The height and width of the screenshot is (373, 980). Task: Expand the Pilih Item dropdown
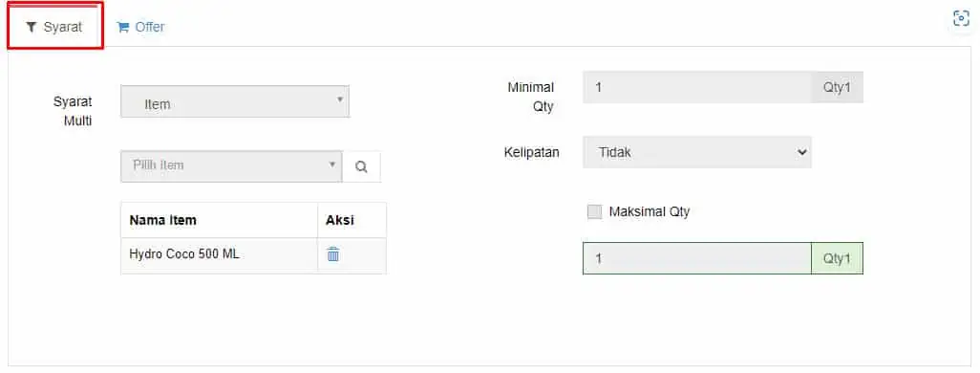[x=231, y=166]
